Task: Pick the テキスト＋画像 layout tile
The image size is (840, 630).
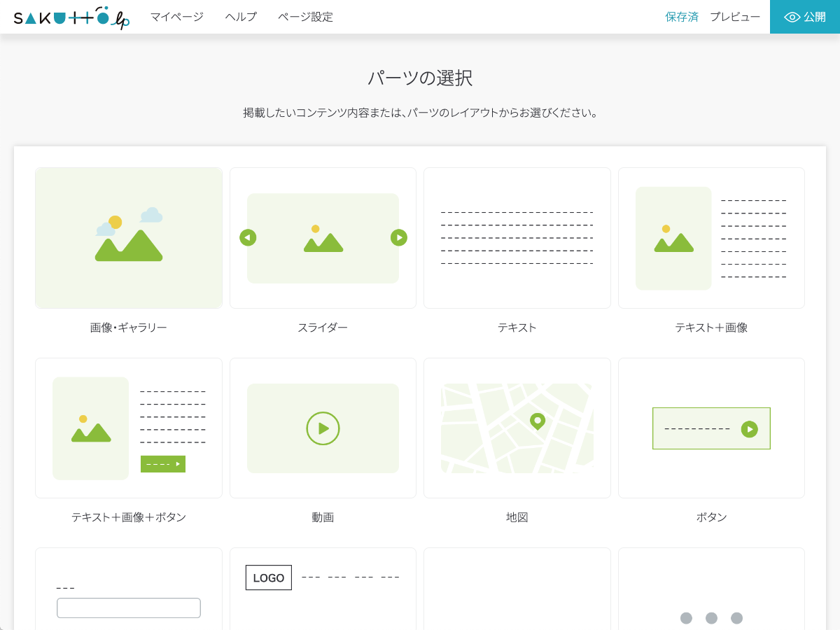Action: tap(711, 238)
